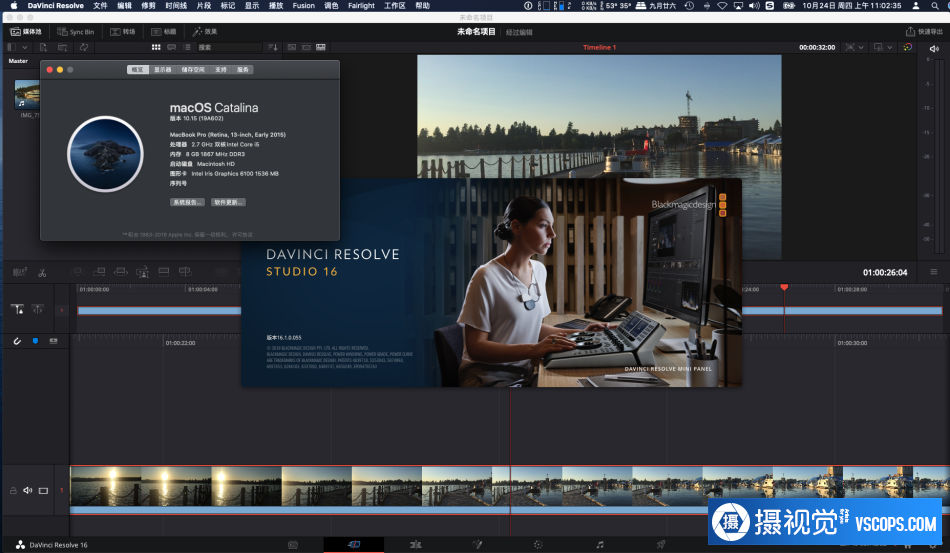This screenshot has height=553, width=950.
Task: Click the import media folder icon
Action: click(62, 47)
